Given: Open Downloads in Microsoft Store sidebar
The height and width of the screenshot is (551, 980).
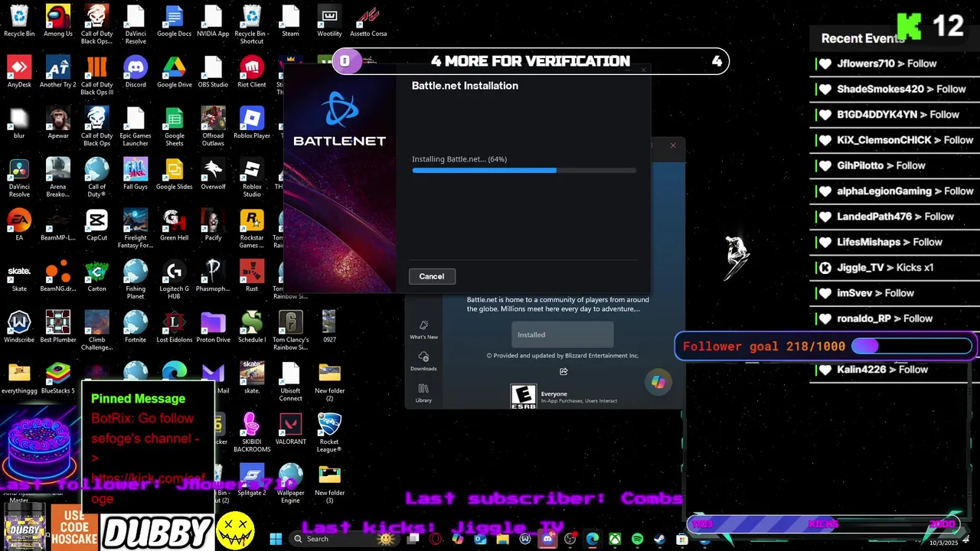Looking at the screenshot, I should point(423,361).
